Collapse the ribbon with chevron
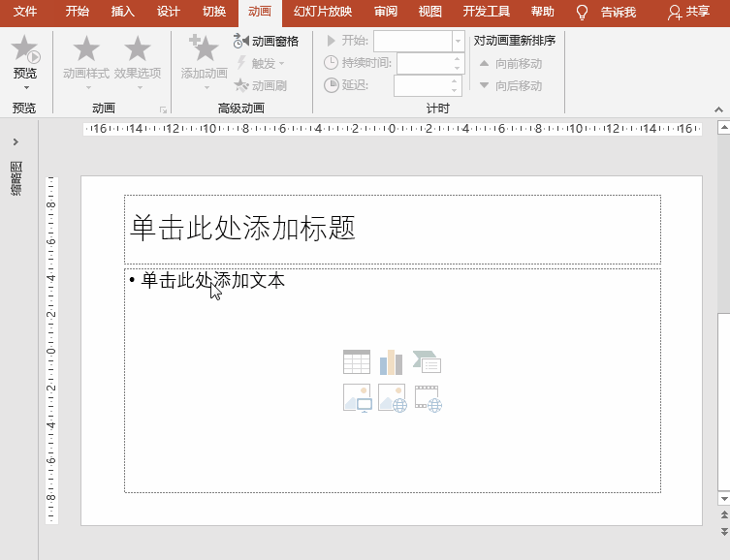The image size is (730, 560). tap(718, 109)
